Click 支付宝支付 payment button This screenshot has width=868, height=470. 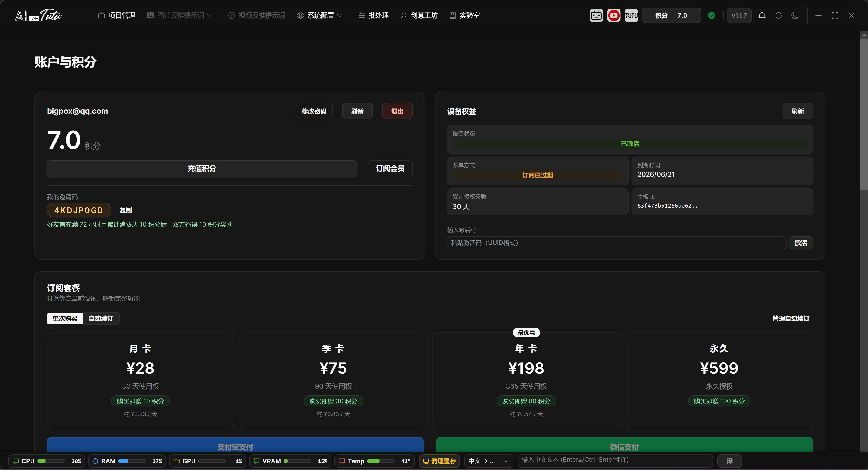(x=235, y=445)
